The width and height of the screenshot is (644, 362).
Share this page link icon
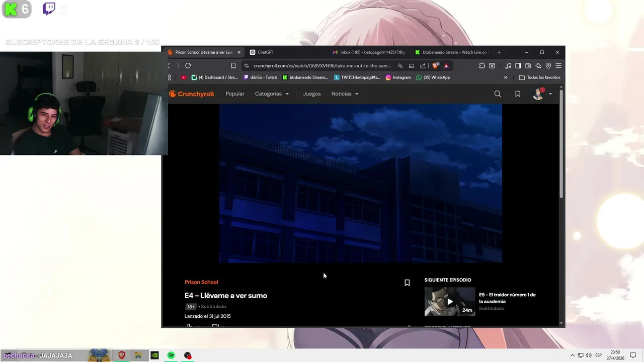(x=423, y=65)
